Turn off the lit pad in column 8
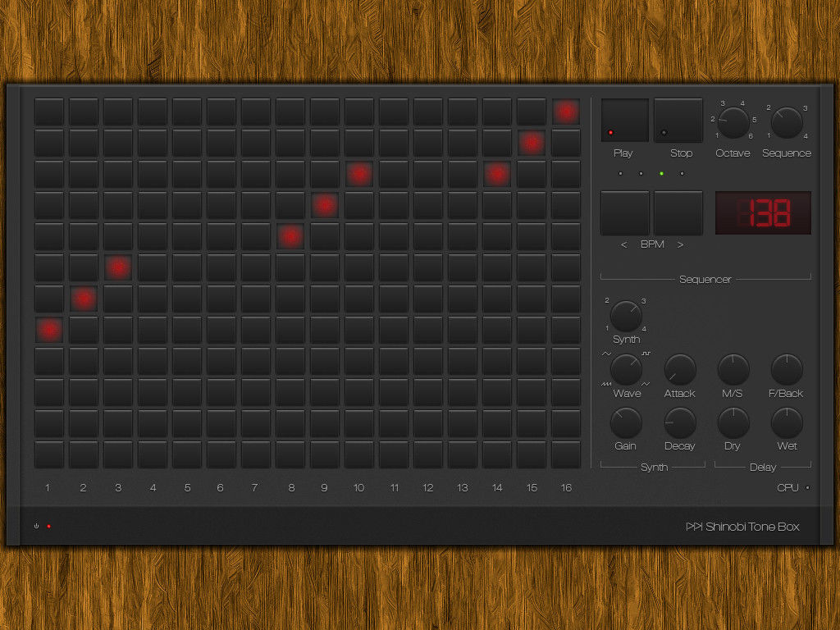 tap(290, 236)
